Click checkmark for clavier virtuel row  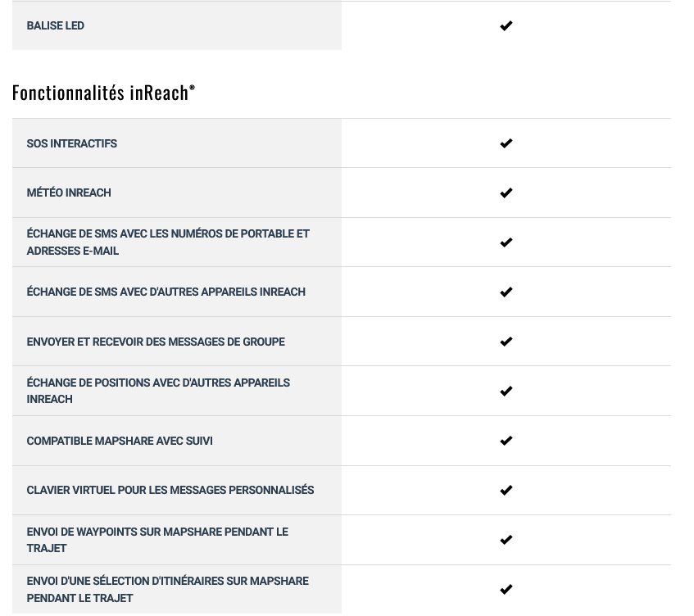506,491
